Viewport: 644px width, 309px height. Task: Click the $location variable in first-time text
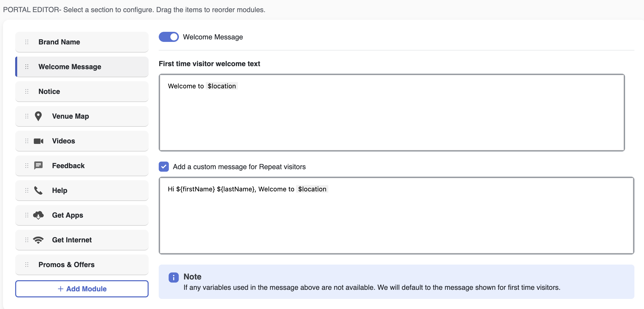[222, 86]
